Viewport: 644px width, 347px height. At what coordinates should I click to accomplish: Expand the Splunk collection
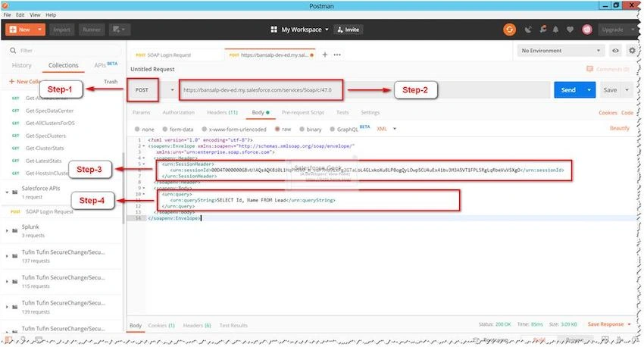pos(7,231)
